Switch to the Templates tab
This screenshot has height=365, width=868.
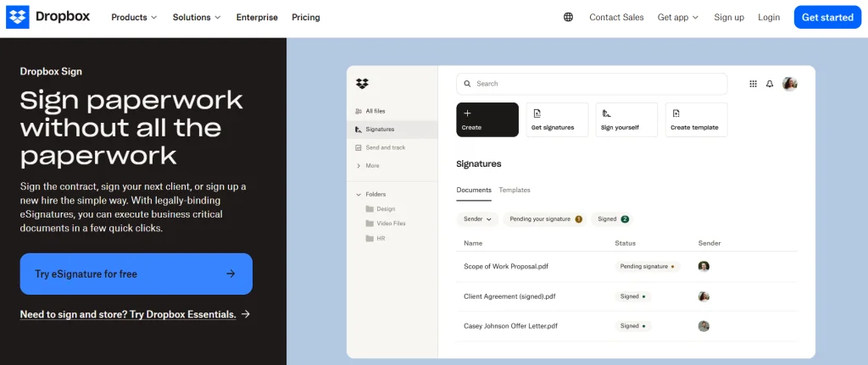(x=515, y=190)
